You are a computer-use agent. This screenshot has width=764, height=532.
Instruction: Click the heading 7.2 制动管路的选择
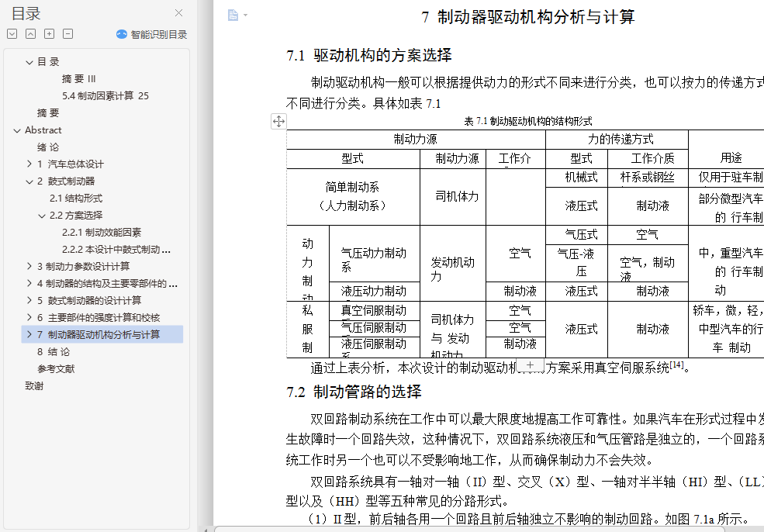pyautogui.click(x=354, y=392)
